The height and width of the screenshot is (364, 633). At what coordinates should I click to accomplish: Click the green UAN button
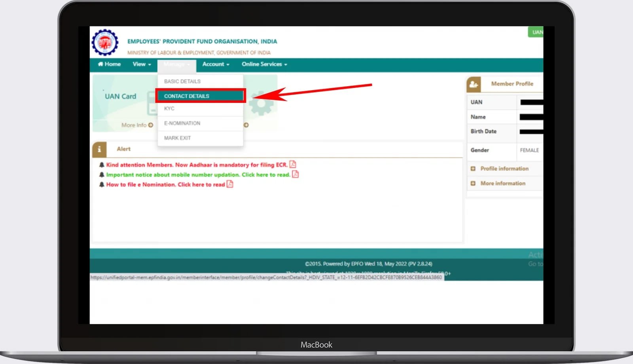(x=536, y=32)
